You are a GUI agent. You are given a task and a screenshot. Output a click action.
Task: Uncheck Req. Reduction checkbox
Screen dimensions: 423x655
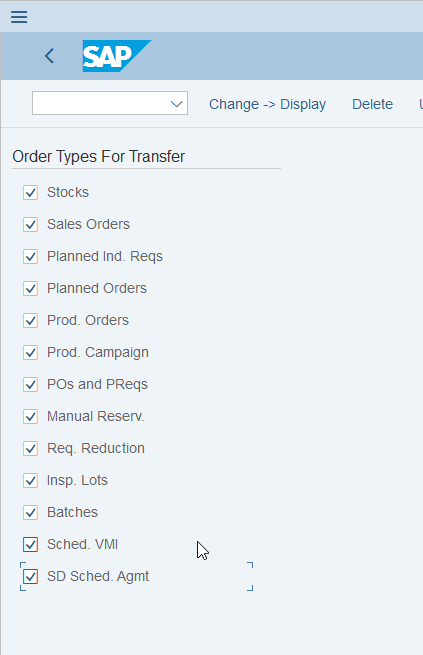(x=30, y=449)
